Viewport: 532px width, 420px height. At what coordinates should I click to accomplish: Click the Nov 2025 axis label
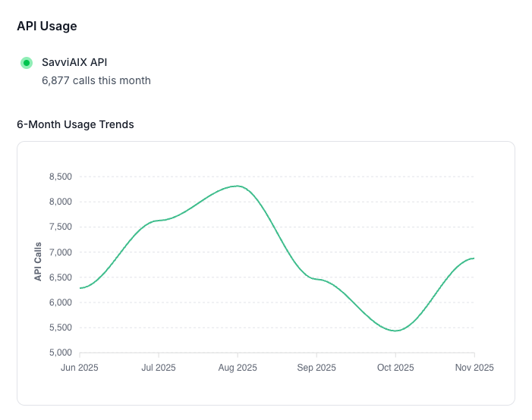pos(474,368)
